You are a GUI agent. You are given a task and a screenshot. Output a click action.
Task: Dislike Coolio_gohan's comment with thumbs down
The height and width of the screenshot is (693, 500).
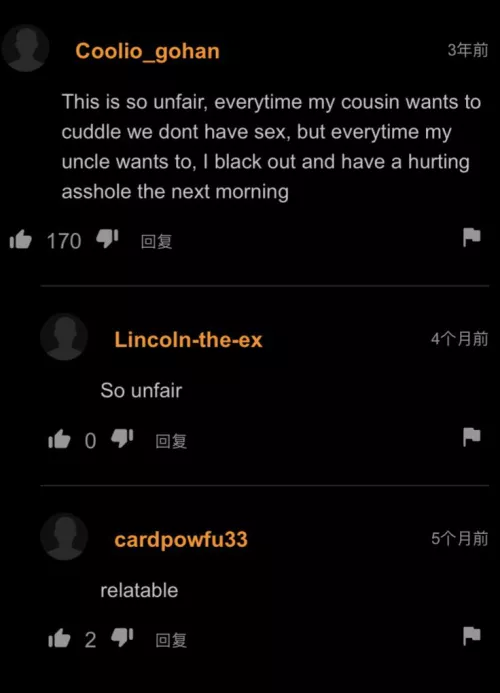[107, 239]
